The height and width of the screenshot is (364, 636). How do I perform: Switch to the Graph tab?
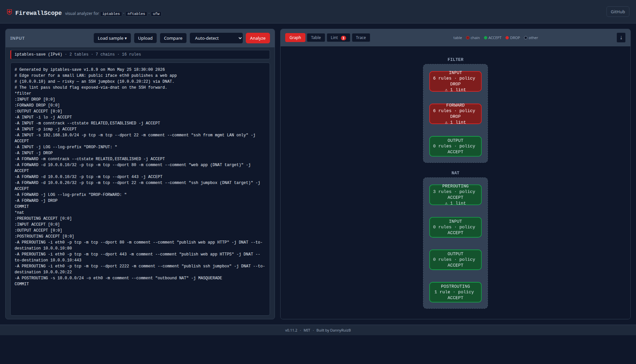point(295,38)
